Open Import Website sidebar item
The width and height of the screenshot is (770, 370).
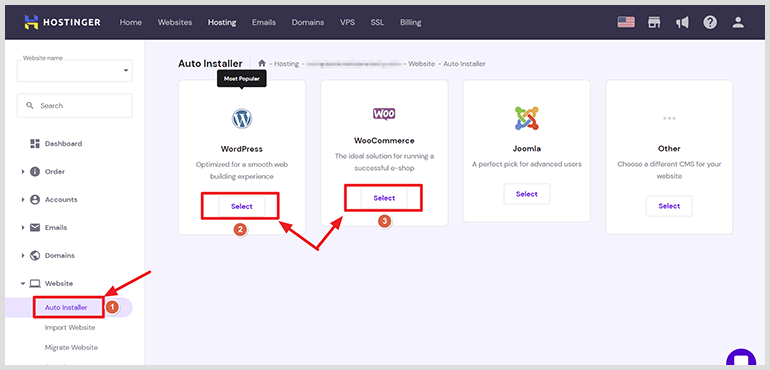tap(70, 327)
